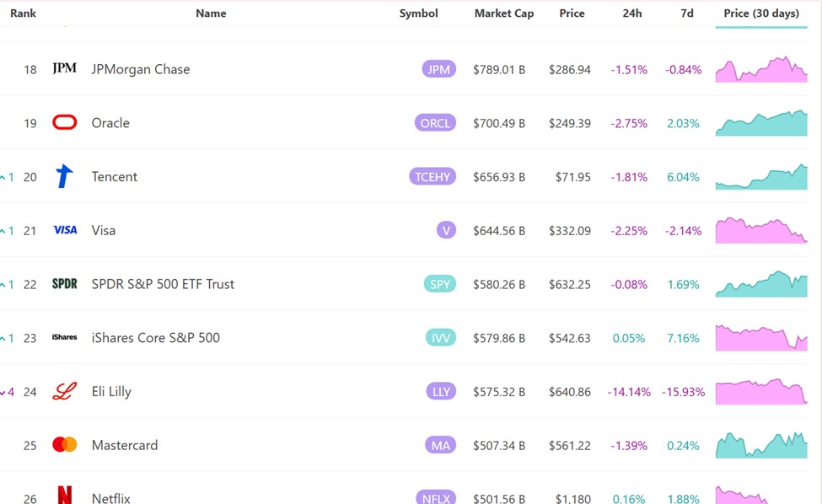Open the Tencent name link
This screenshot has height=504, width=822.
115,176
